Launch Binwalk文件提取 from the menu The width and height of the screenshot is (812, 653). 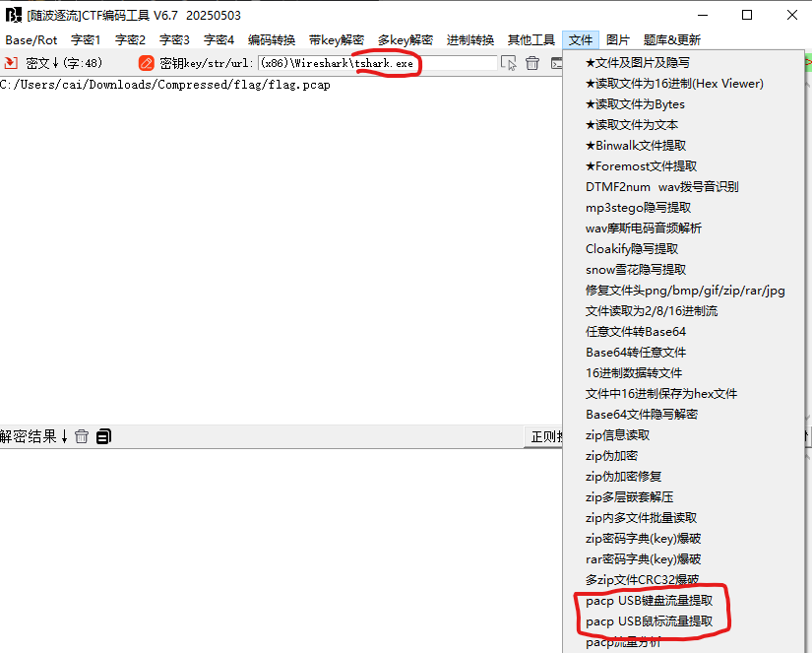tap(637, 145)
